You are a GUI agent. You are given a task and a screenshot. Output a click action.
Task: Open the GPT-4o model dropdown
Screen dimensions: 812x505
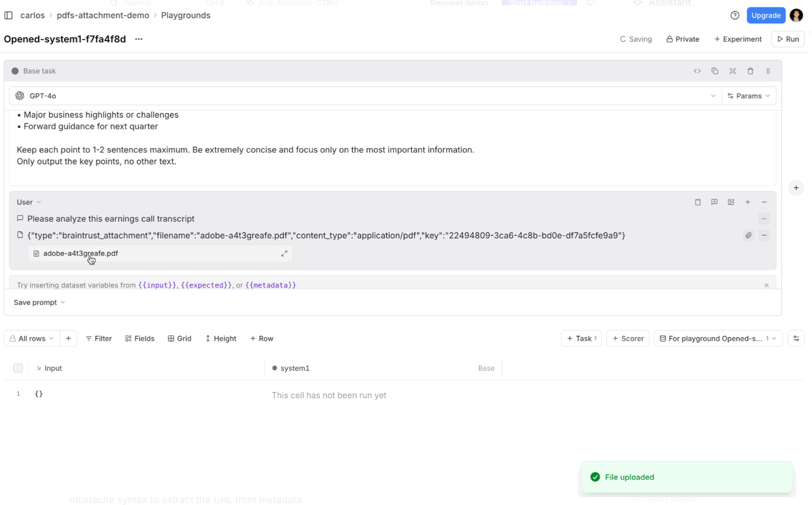coord(366,96)
